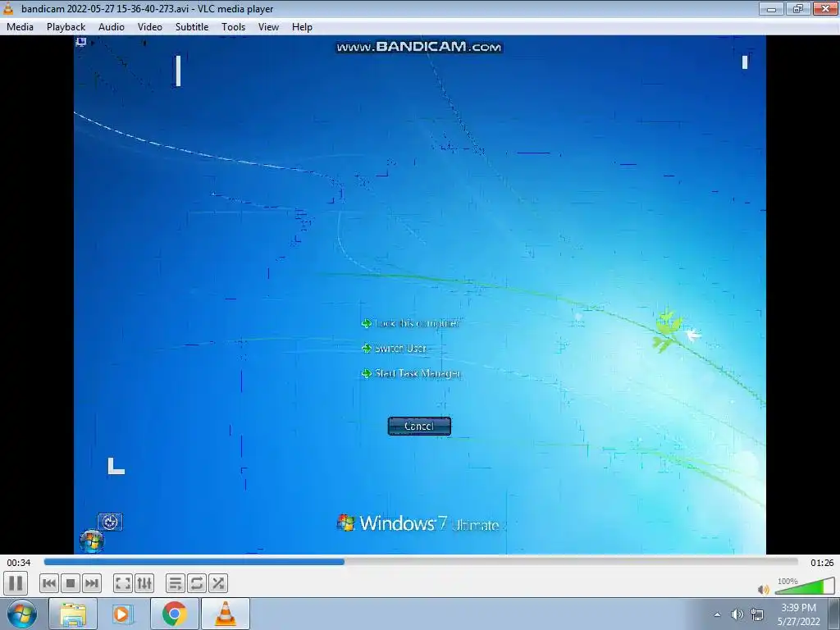Show hidden system tray icons
This screenshot has width=840, height=630.
coord(717,614)
